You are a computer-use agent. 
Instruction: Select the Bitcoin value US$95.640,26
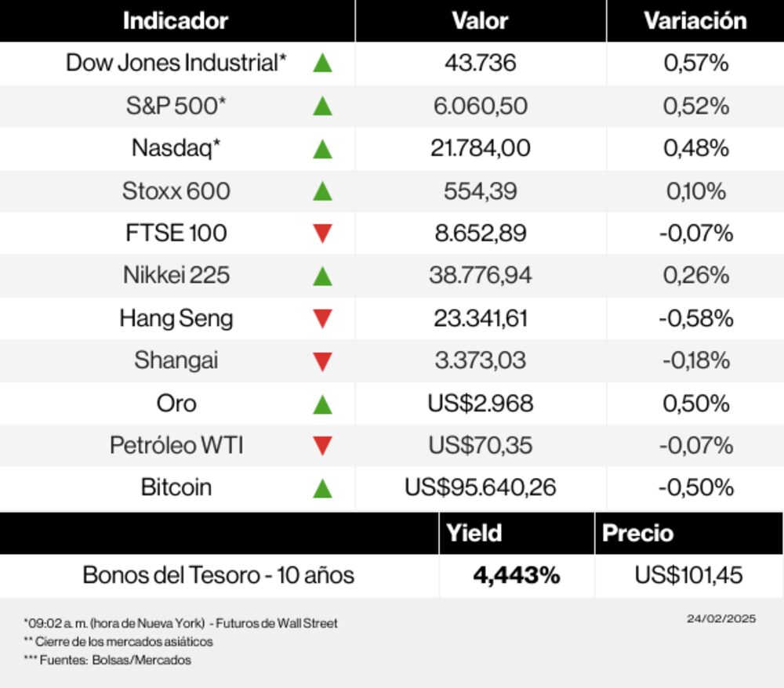pos(481,487)
